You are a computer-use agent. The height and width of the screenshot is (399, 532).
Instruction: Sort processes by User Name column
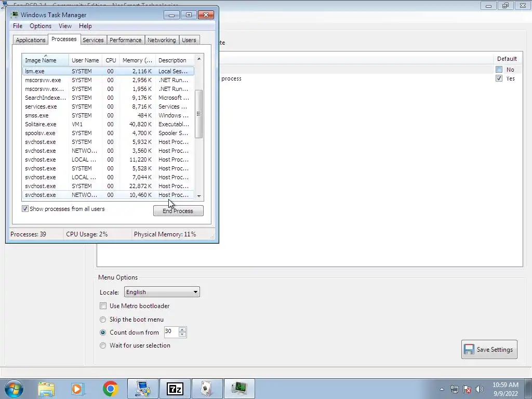85,60
